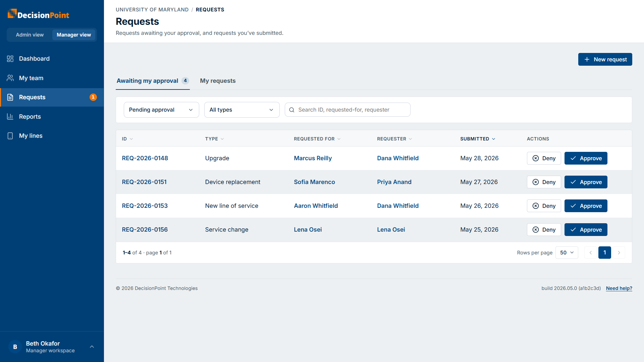
Task: Click the Beth Okafor avatar circle
Action: pyautogui.click(x=15, y=347)
